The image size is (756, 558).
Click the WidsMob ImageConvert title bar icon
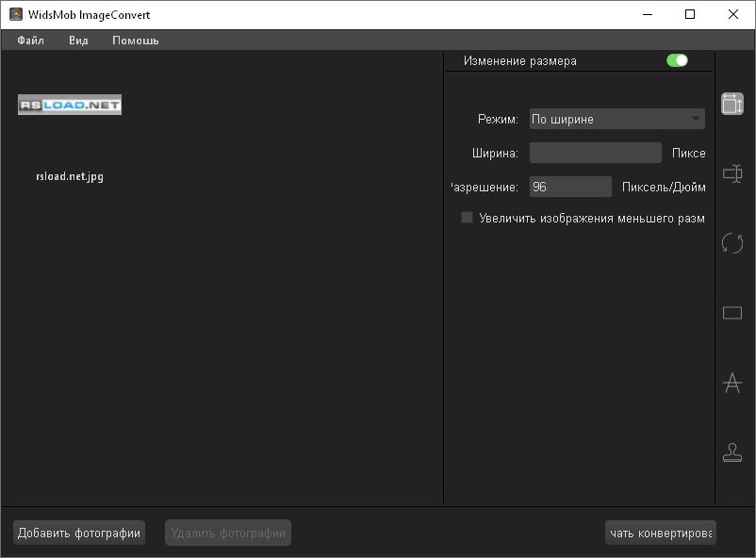click(x=13, y=14)
